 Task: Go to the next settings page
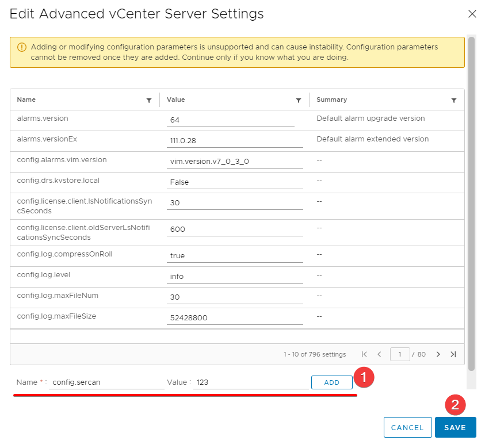[x=438, y=354]
